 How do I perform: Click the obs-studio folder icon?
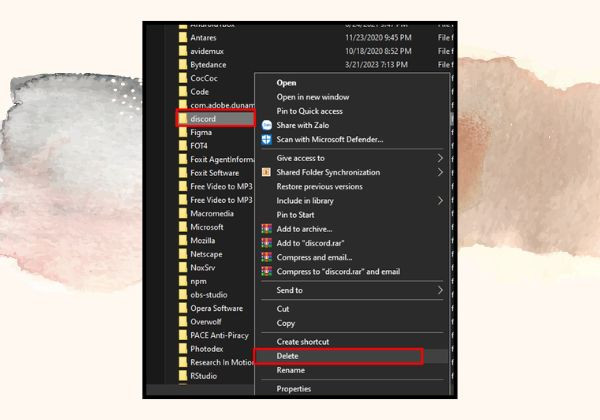pyautogui.click(x=183, y=295)
